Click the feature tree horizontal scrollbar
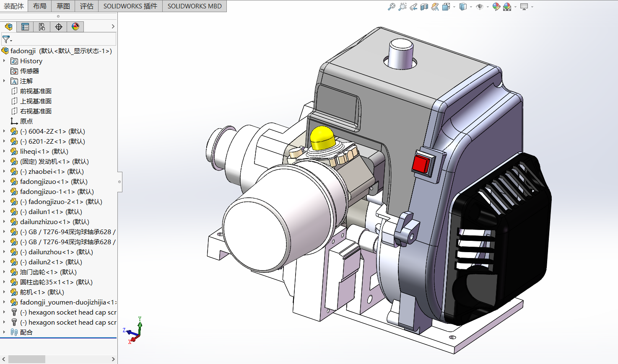Viewport: 618px width, 364px height. 27,359
